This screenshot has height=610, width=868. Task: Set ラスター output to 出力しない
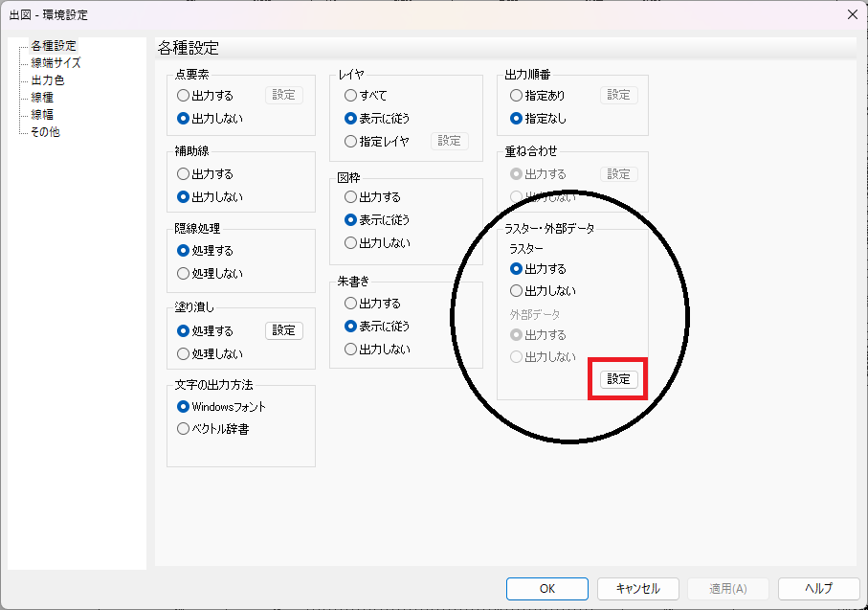(518, 291)
